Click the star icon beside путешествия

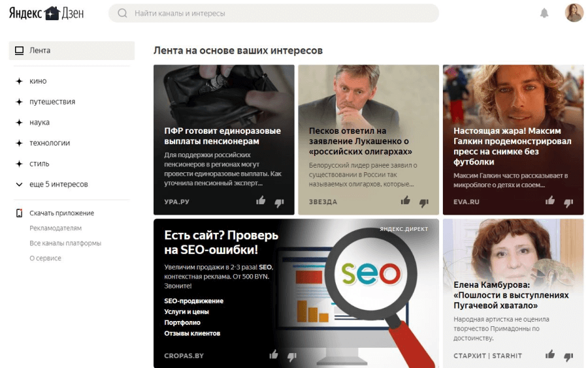point(19,101)
